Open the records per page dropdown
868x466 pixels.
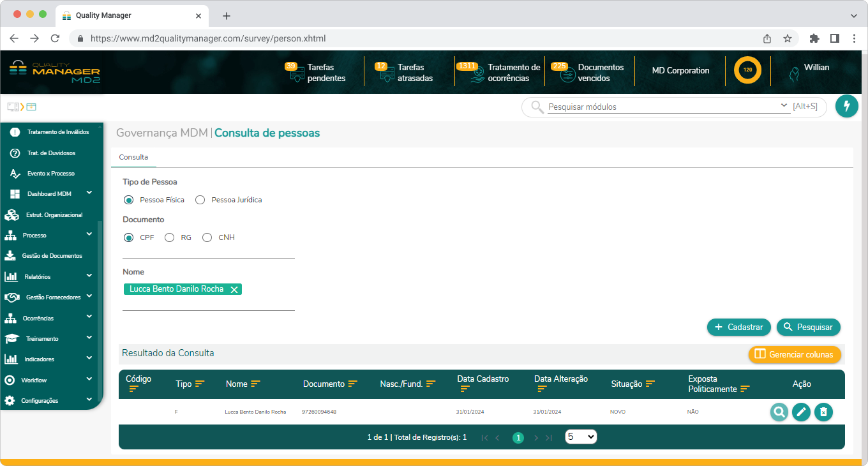(x=581, y=437)
